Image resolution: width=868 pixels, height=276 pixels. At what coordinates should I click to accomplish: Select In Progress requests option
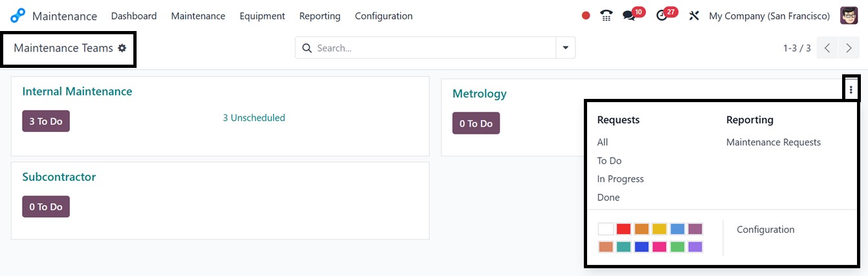620,179
